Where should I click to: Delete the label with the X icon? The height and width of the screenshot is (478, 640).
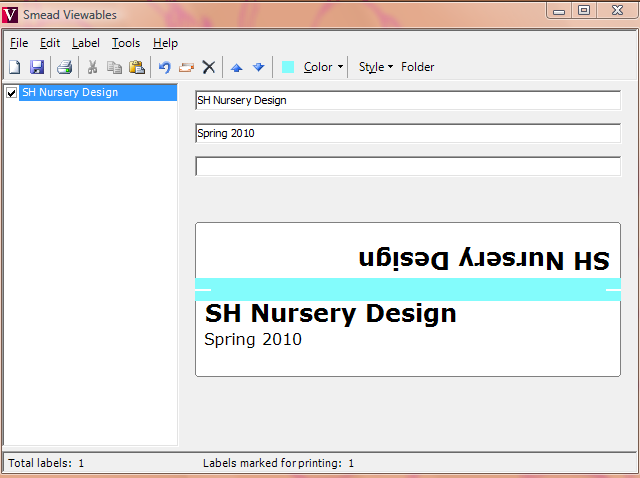[x=209, y=67]
